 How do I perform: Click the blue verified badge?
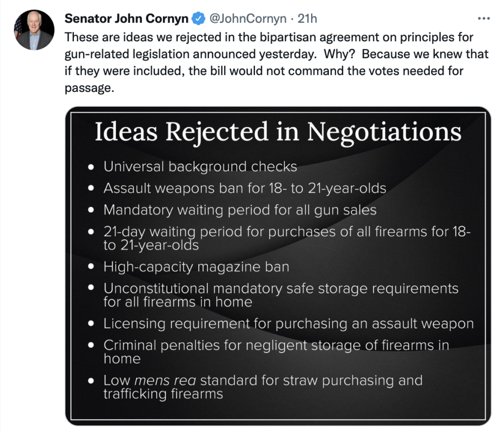[x=198, y=19]
